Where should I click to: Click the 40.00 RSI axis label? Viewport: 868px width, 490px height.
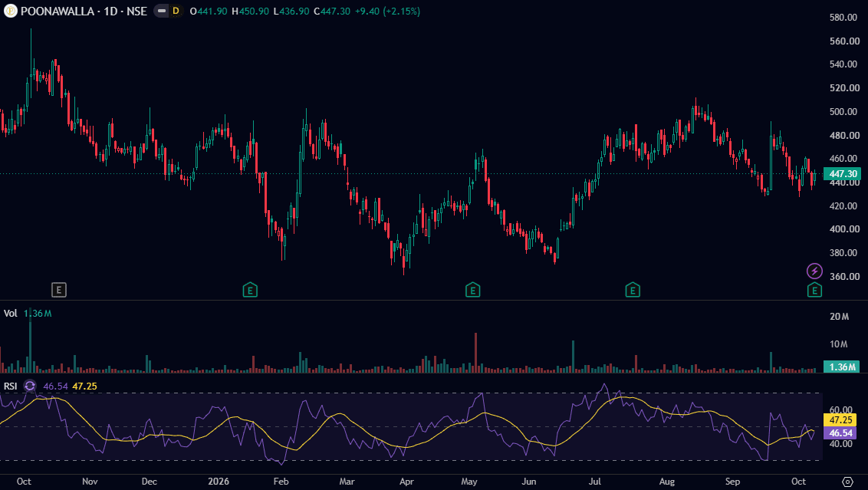pos(841,443)
